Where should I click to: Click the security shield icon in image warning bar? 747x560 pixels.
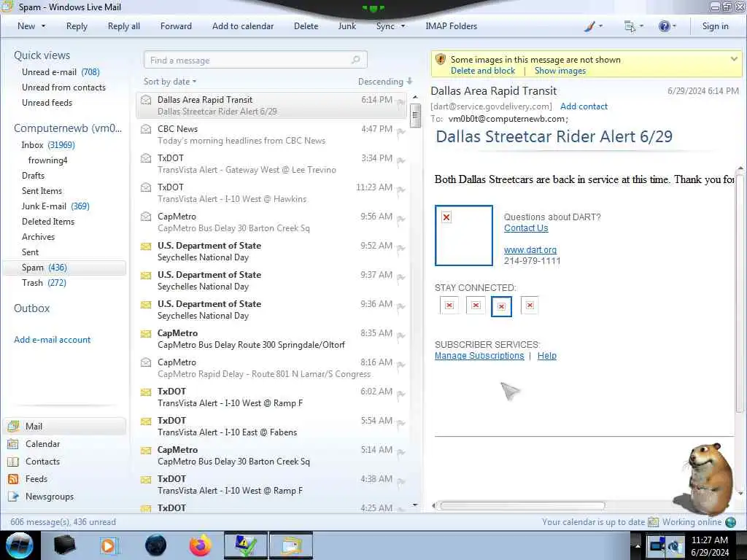coord(441,60)
